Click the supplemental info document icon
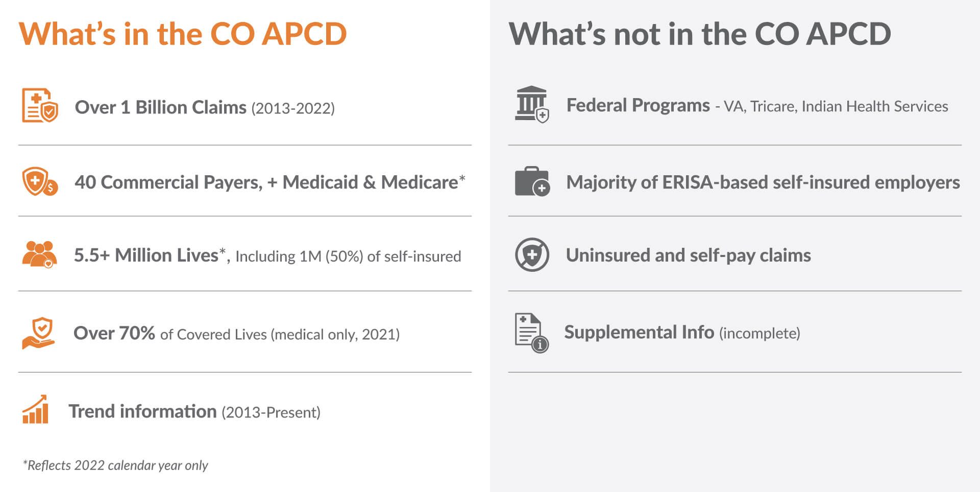Viewport: 980px width, 492px height. coord(531,333)
